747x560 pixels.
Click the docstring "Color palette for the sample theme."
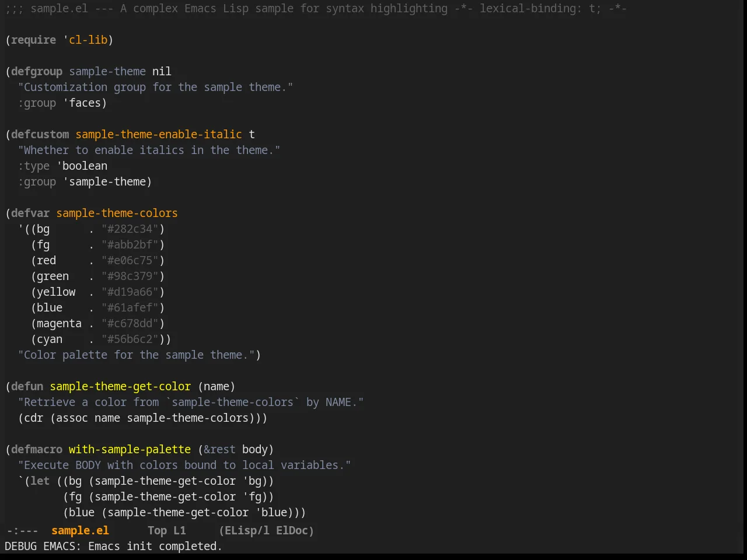(136, 355)
